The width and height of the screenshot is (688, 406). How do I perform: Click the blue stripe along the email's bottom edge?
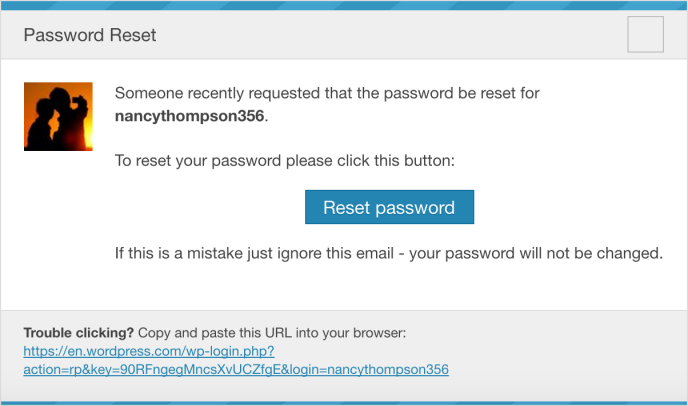click(344, 403)
